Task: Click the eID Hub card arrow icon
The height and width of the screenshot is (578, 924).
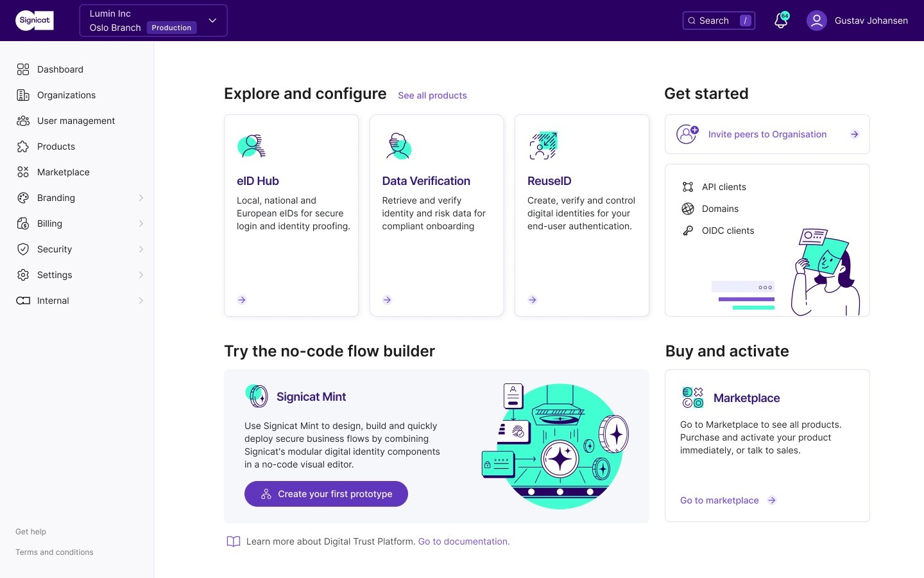Action: click(242, 300)
